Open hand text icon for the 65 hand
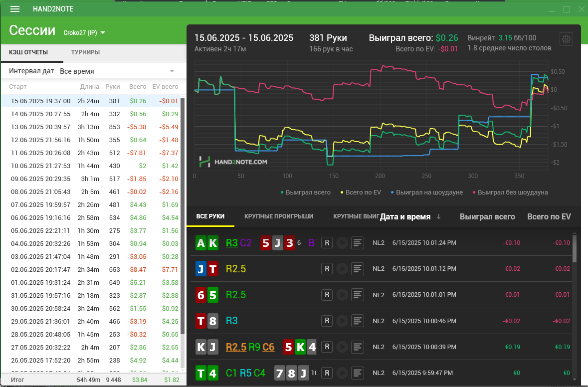This screenshot has width=588, height=387. [358, 295]
